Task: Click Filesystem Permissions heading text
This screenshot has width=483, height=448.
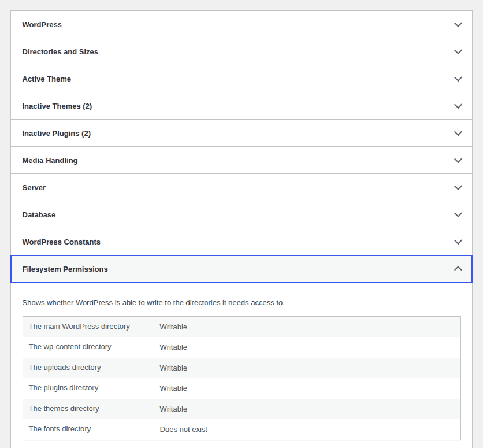Action: (65, 269)
